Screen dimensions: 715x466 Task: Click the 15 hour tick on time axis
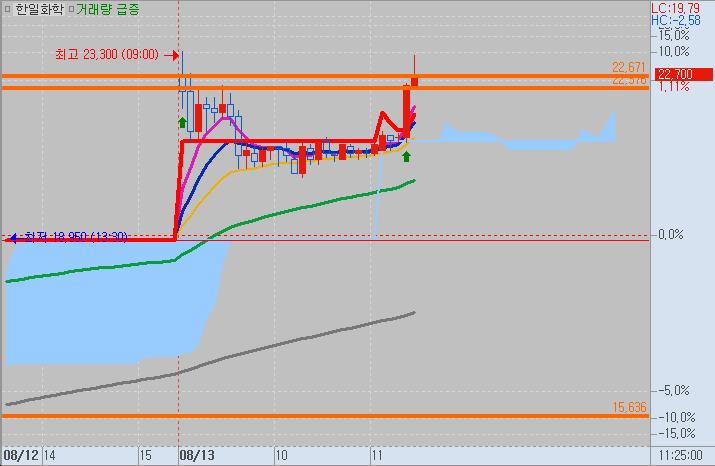pos(145,455)
